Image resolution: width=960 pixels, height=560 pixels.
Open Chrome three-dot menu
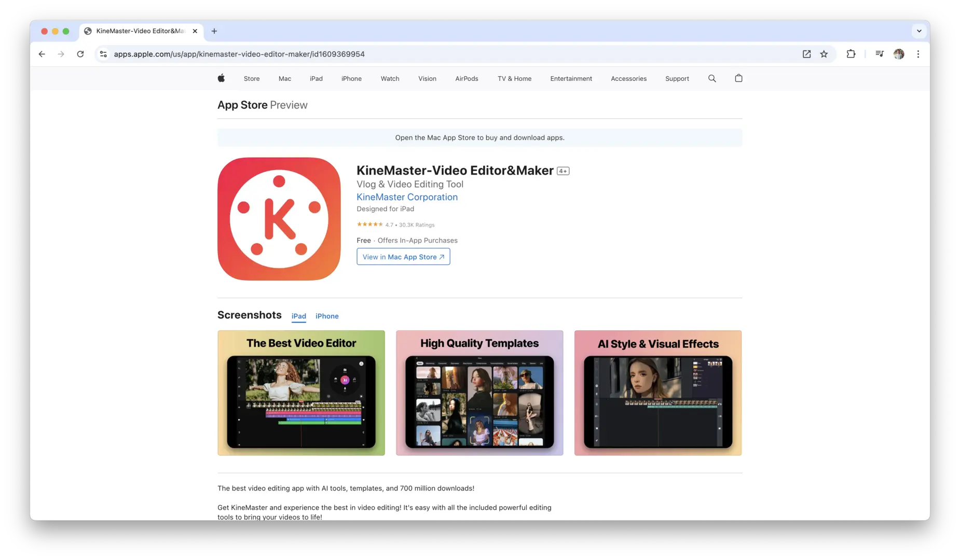[x=918, y=54]
